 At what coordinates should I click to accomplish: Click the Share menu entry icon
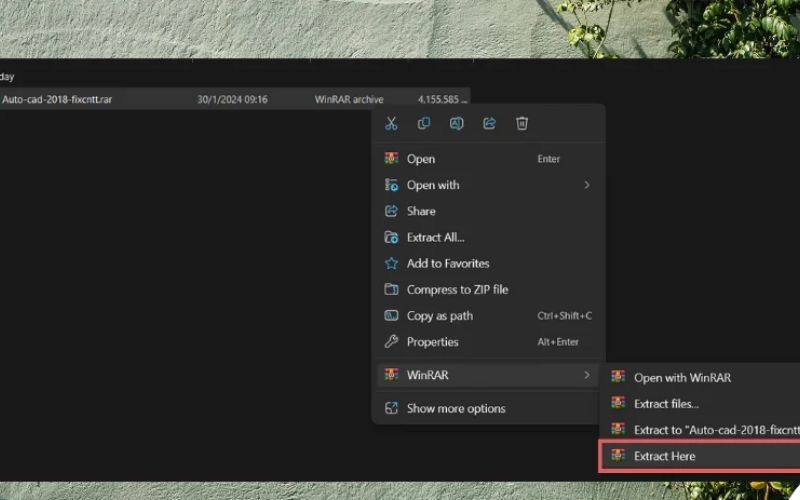click(391, 211)
